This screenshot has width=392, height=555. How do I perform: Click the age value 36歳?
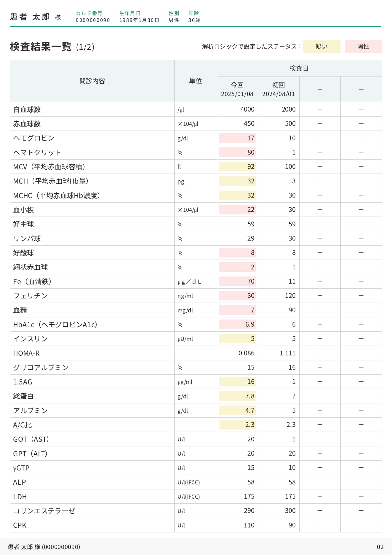pos(194,20)
